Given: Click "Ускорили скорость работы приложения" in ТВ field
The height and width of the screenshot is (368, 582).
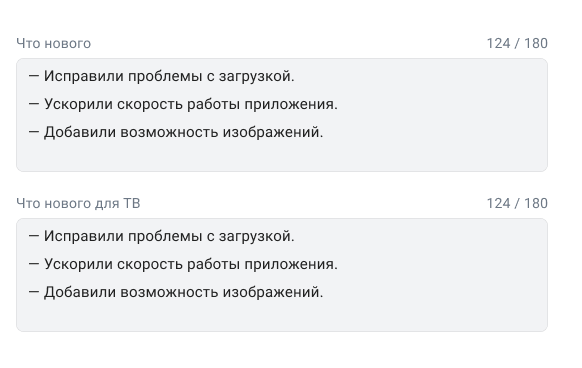Looking at the screenshot, I should 183,264.
